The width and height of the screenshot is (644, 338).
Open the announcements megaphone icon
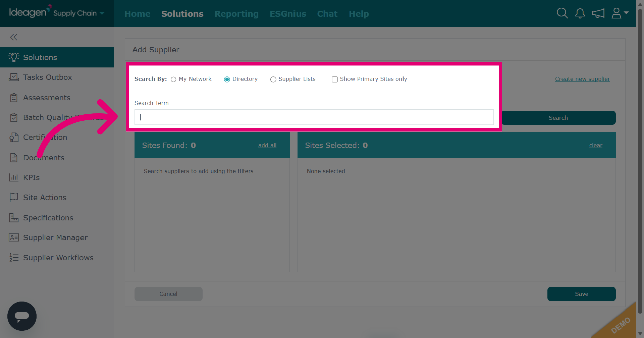coord(598,13)
